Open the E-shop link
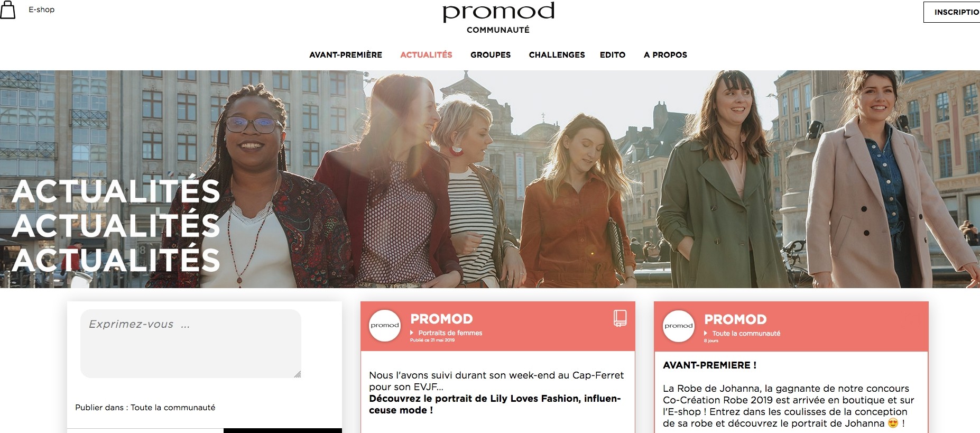 41,10
